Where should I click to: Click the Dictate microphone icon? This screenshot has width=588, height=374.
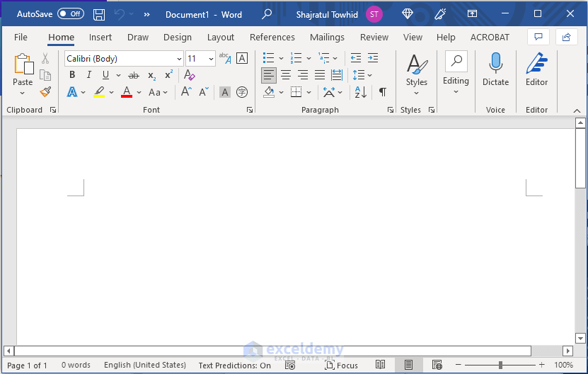point(495,63)
